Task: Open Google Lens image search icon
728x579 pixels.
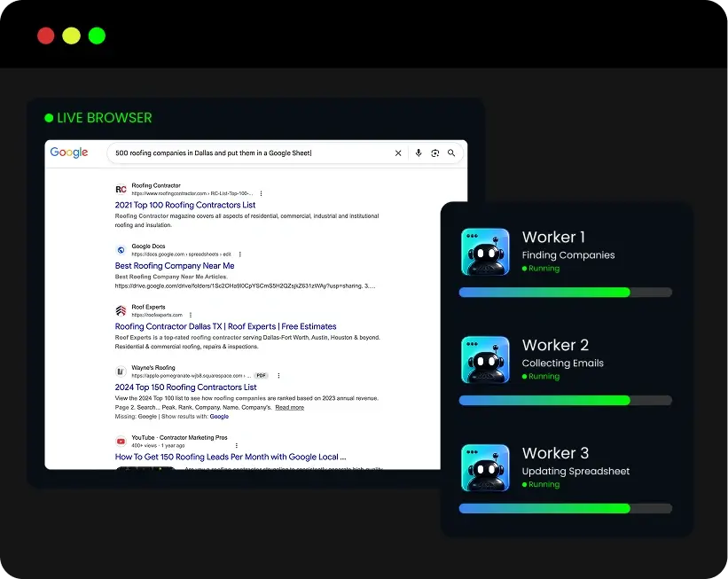Action: point(435,153)
